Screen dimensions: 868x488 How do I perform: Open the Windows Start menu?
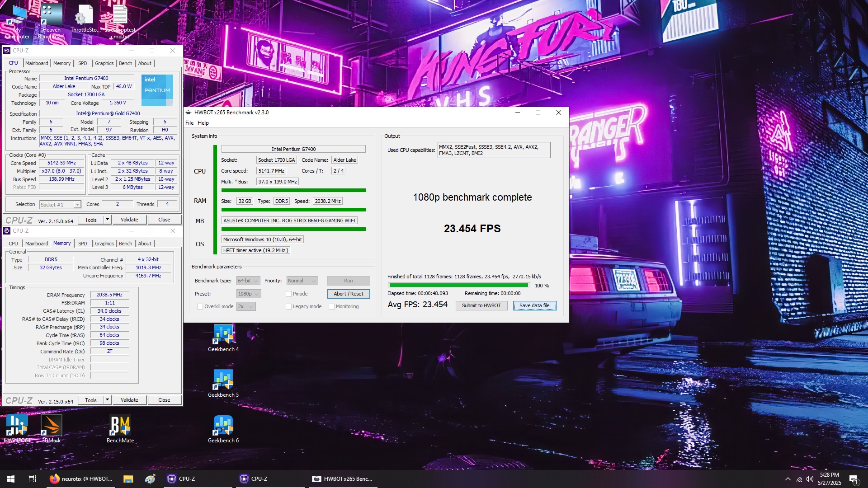[x=11, y=479]
